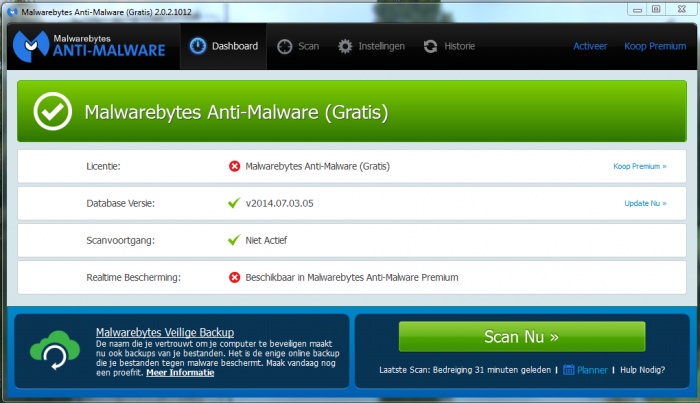Click the white checkmark status icon in the green banner

pyautogui.click(x=53, y=111)
